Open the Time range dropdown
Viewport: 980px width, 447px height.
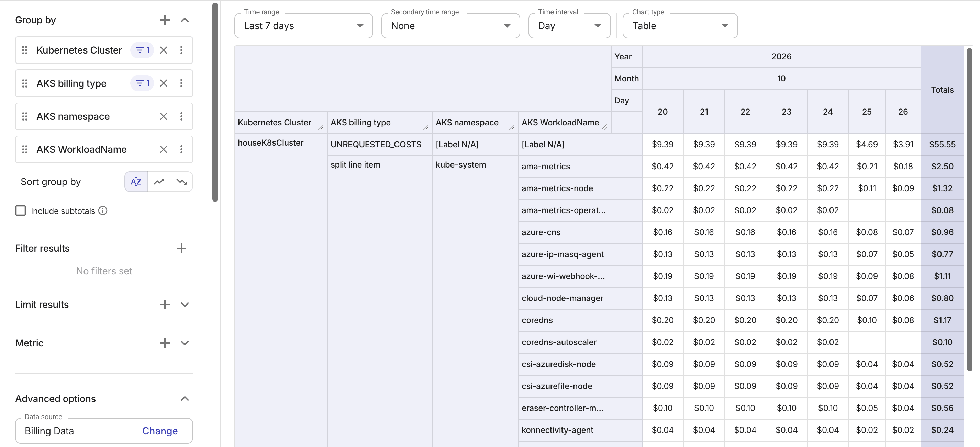click(304, 26)
